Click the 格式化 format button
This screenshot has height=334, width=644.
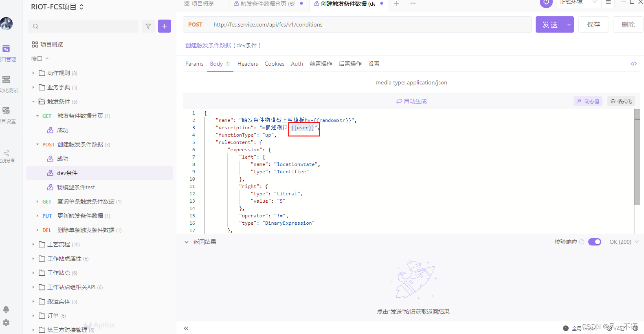pyautogui.click(x=621, y=101)
